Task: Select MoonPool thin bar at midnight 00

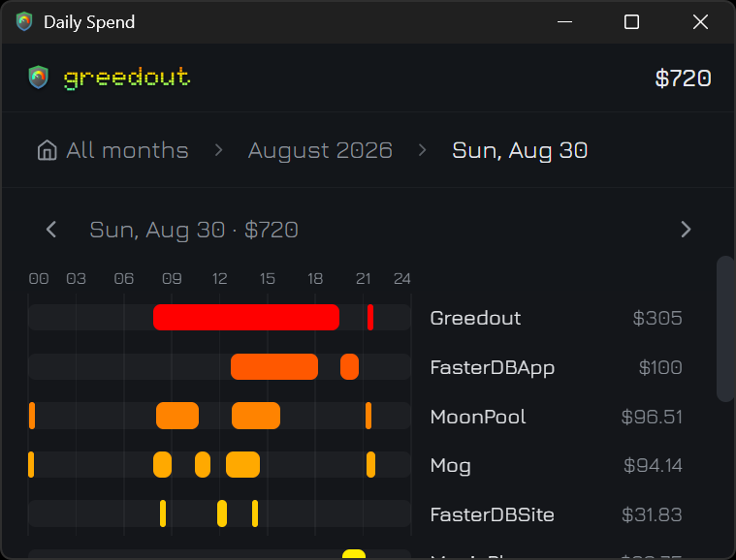Action: pyautogui.click(x=32, y=416)
